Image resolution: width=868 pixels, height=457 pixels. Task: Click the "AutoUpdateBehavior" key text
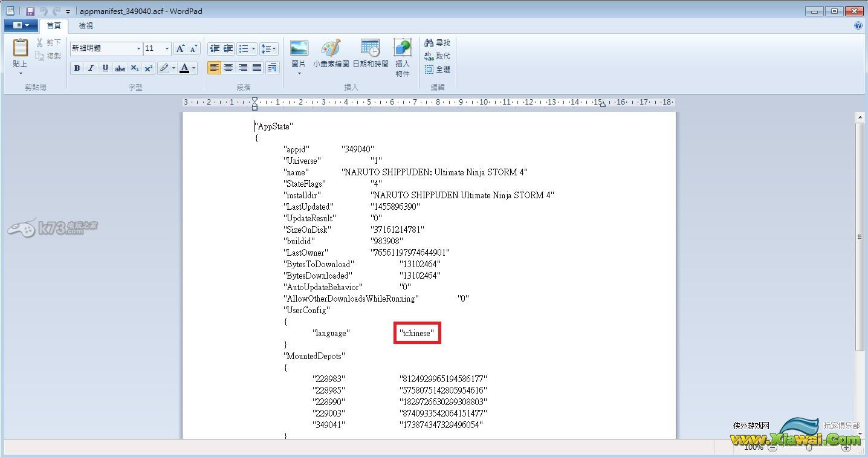coord(323,287)
